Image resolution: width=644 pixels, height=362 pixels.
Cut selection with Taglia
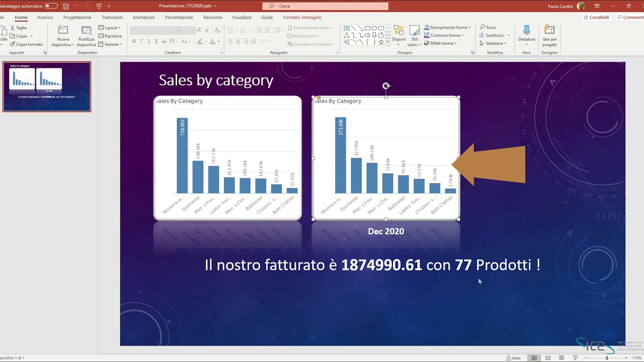click(18, 28)
